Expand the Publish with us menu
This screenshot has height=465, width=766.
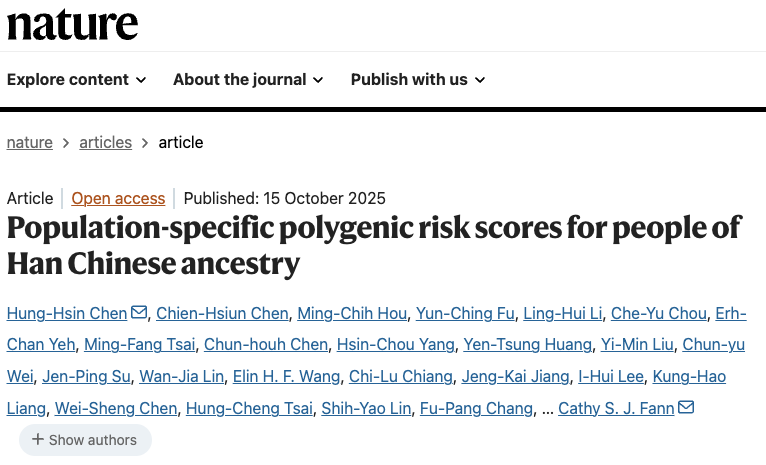[x=418, y=80]
